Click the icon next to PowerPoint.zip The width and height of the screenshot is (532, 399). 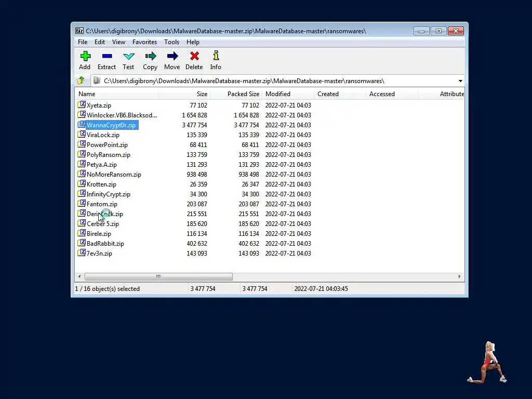point(82,144)
